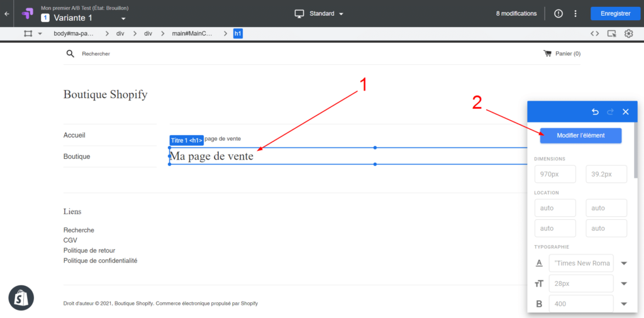The height and width of the screenshot is (318, 644).
Task: Open the 8 modifications list
Action: 516,14
